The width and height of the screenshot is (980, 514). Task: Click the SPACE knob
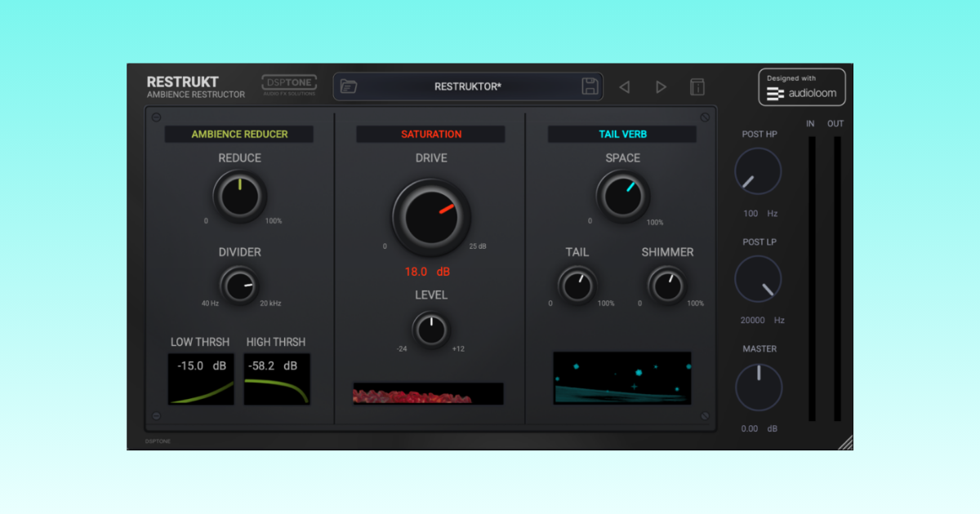pyautogui.click(x=623, y=197)
